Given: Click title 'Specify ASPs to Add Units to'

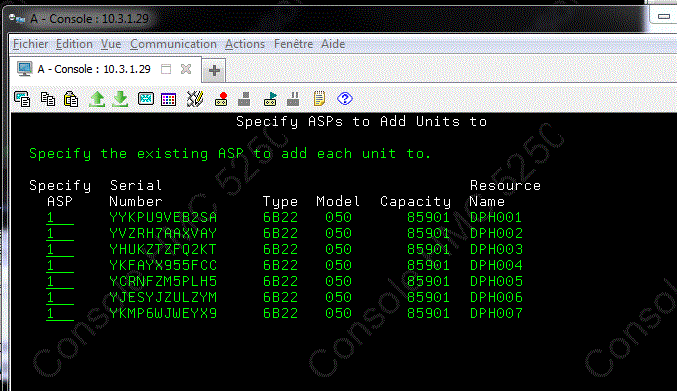Looking at the screenshot, I should tap(361, 122).
